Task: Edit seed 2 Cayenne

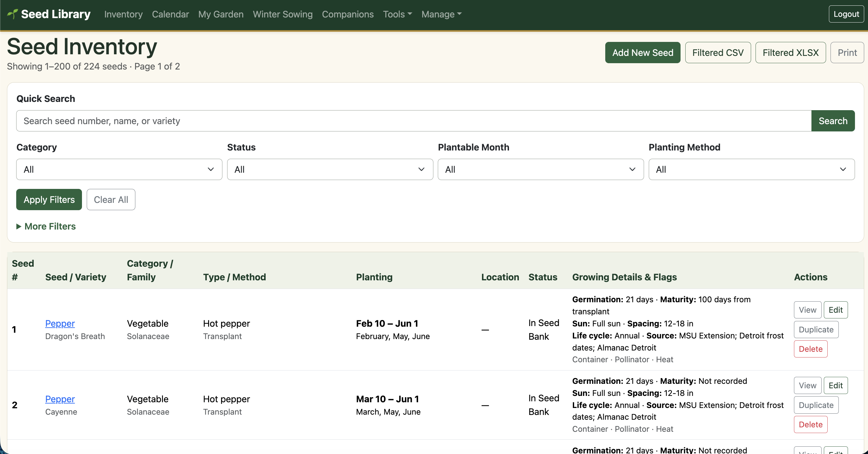Action: [x=835, y=385]
